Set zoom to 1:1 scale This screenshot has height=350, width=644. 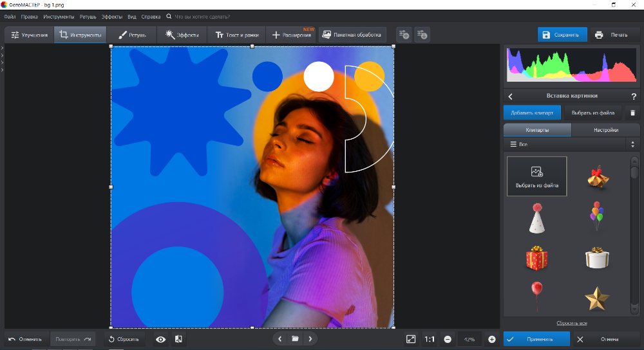pos(430,339)
